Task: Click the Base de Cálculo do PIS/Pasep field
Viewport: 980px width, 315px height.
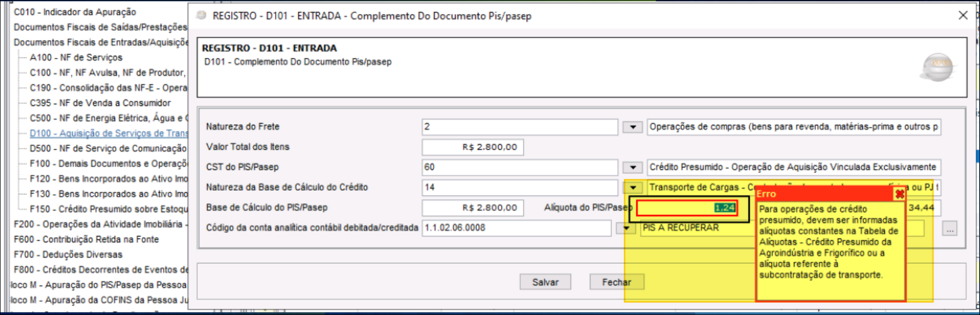Action: [x=473, y=208]
